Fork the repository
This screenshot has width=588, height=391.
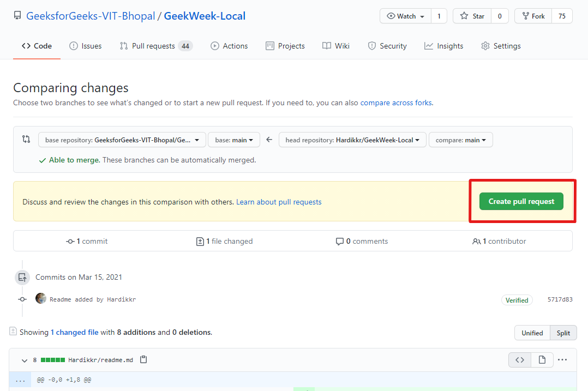click(533, 16)
